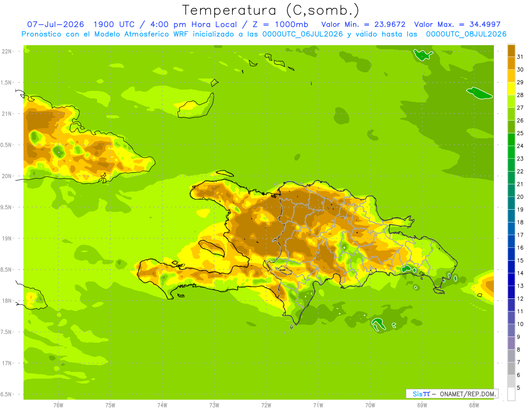
Task: Click the 'Valor Min. = 23.9672' text
Action: click(364, 24)
